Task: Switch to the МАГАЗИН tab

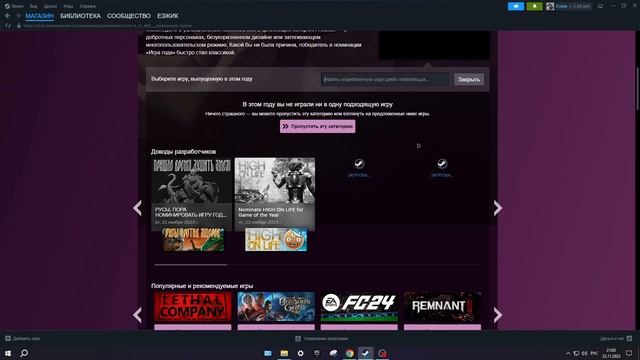Action: (x=40, y=16)
